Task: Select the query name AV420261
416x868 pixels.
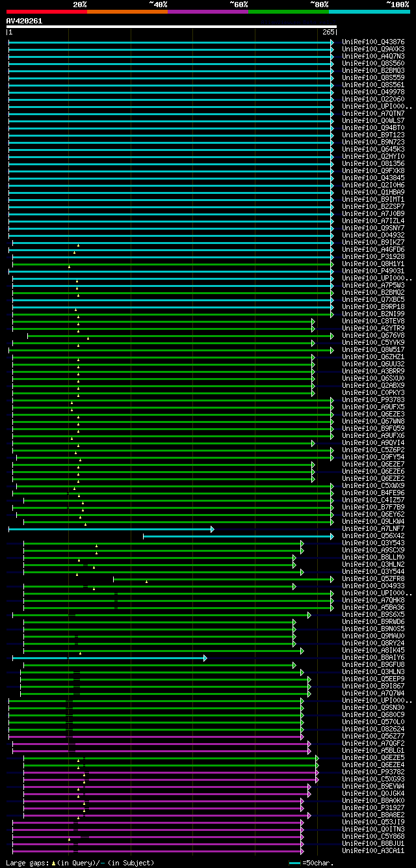Action: tap(24, 21)
